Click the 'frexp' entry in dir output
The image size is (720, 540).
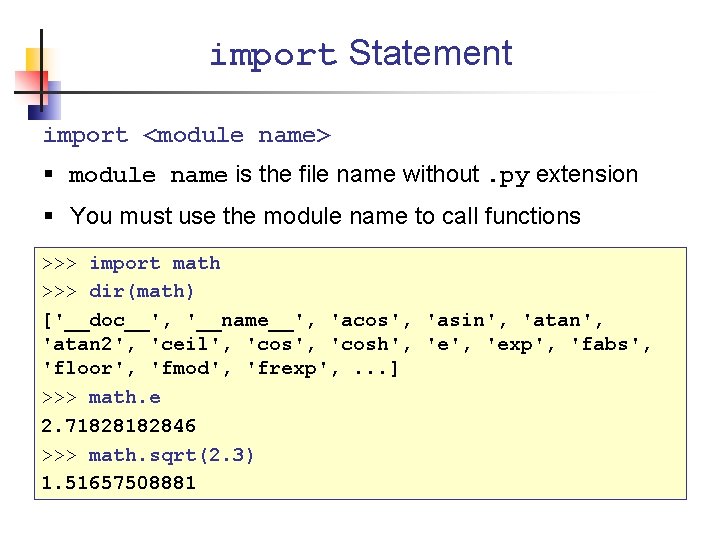click(287, 368)
